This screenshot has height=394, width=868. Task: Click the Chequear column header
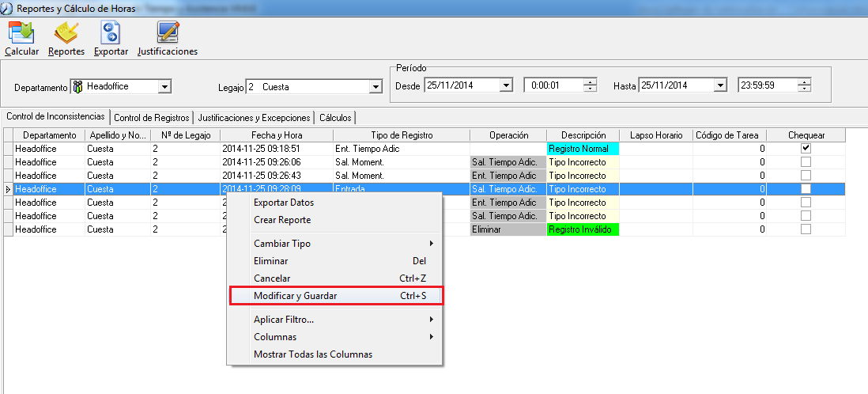806,135
